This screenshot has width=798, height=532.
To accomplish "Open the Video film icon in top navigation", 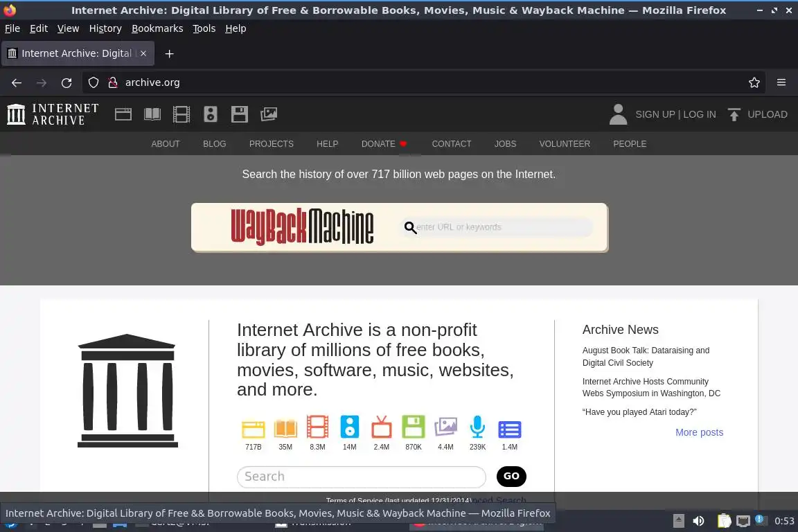I will tap(181, 114).
